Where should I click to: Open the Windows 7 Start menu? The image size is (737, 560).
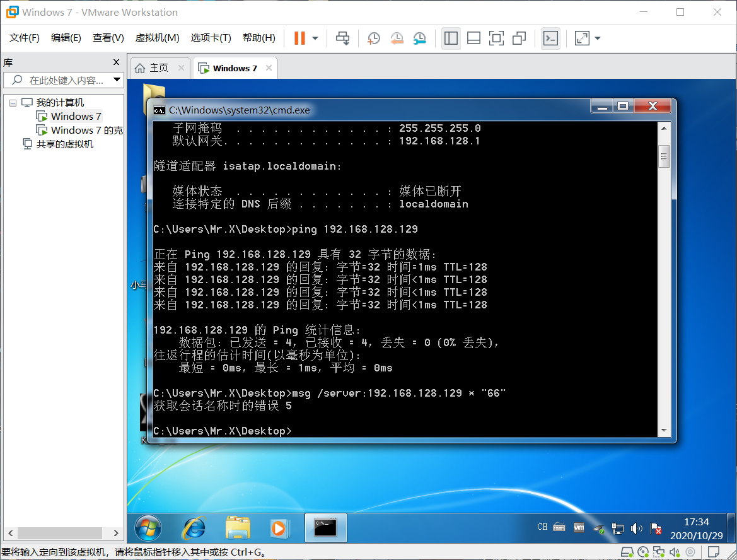tap(148, 528)
